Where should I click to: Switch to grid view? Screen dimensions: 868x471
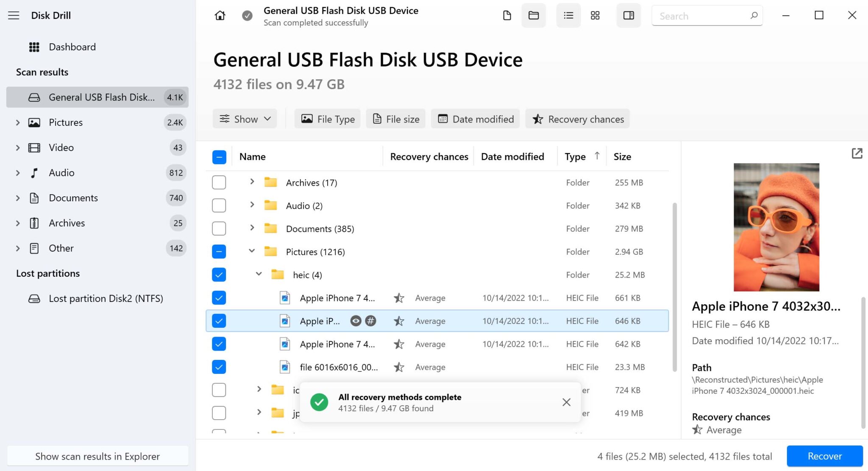[595, 15]
